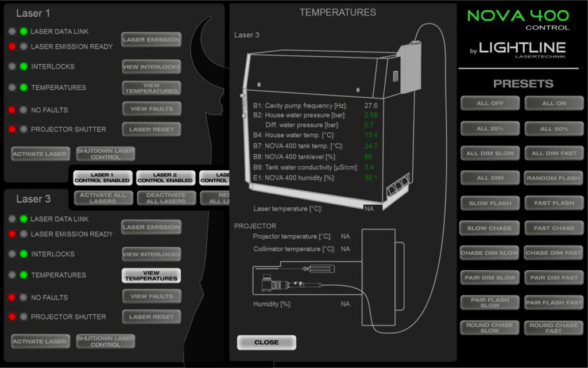Viewport: 588px width, 368px height.
Task: Click Laser 1 LASER RESET button
Action: [152, 129]
